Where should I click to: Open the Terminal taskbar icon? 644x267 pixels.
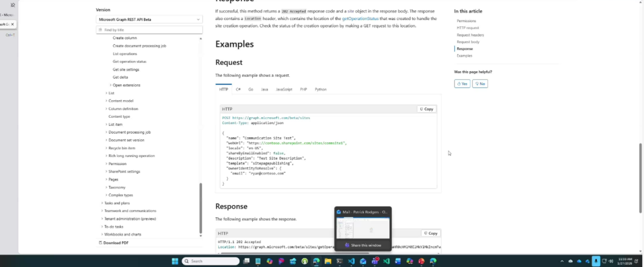click(340, 261)
